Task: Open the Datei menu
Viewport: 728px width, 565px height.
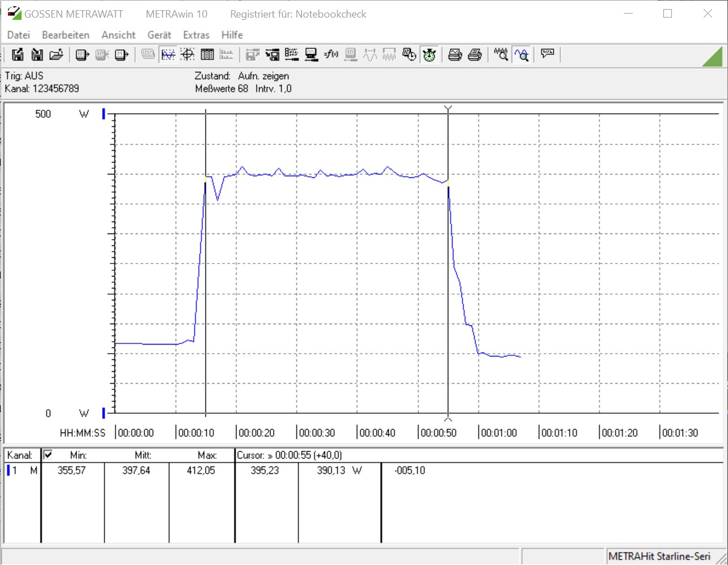Action: [x=19, y=35]
